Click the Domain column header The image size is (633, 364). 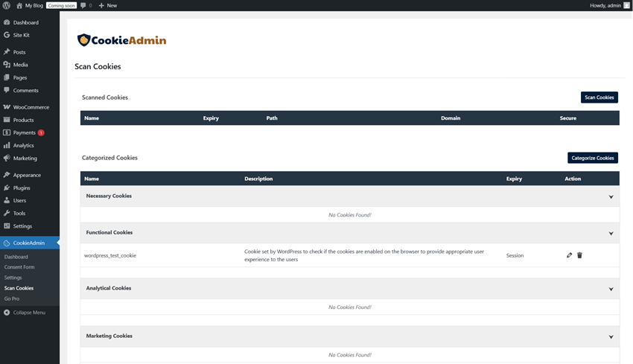pos(451,118)
